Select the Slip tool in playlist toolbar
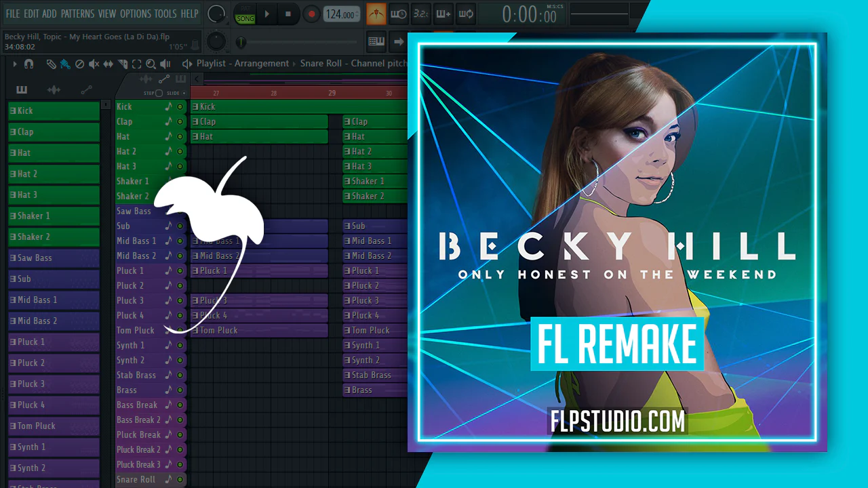The height and width of the screenshot is (488, 868). tap(108, 64)
